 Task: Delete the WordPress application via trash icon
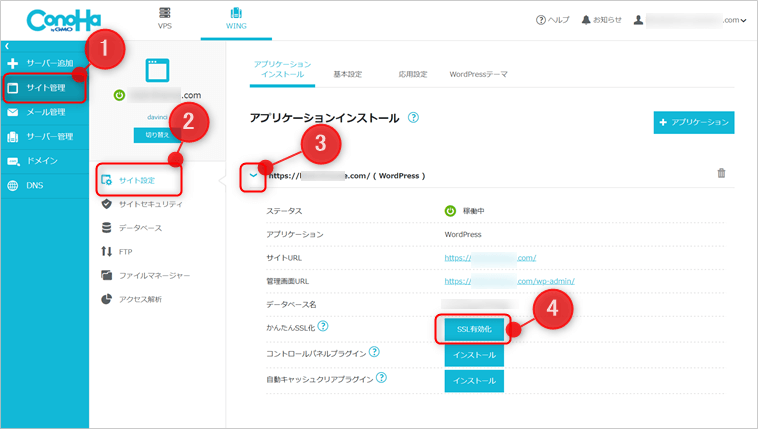pos(721,174)
